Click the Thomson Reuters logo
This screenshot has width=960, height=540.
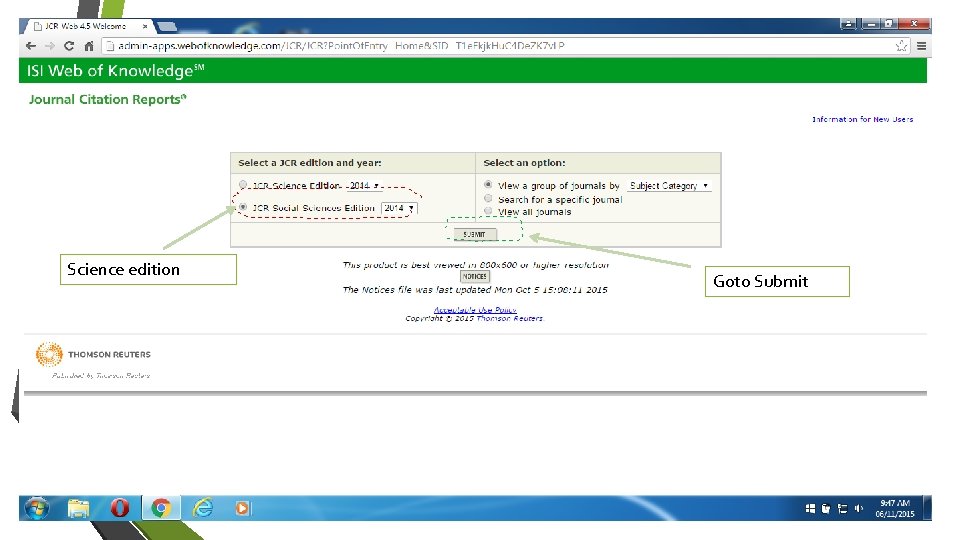pos(93,354)
